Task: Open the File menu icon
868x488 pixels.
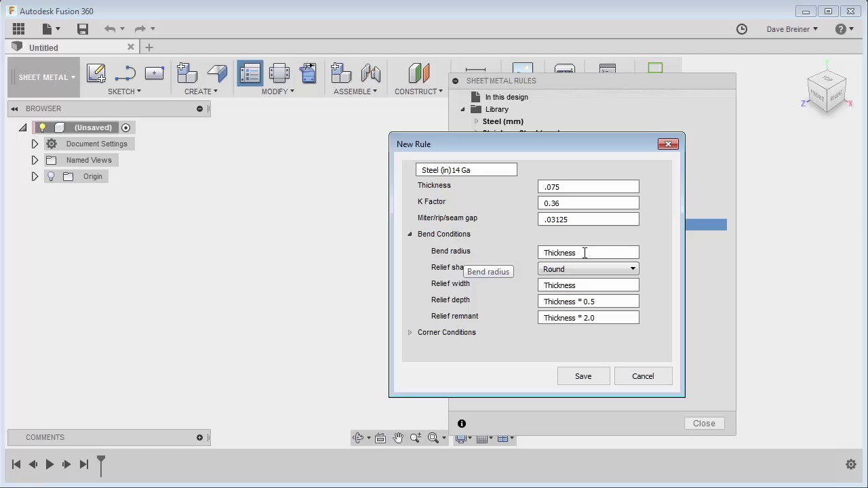Action: [x=51, y=28]
